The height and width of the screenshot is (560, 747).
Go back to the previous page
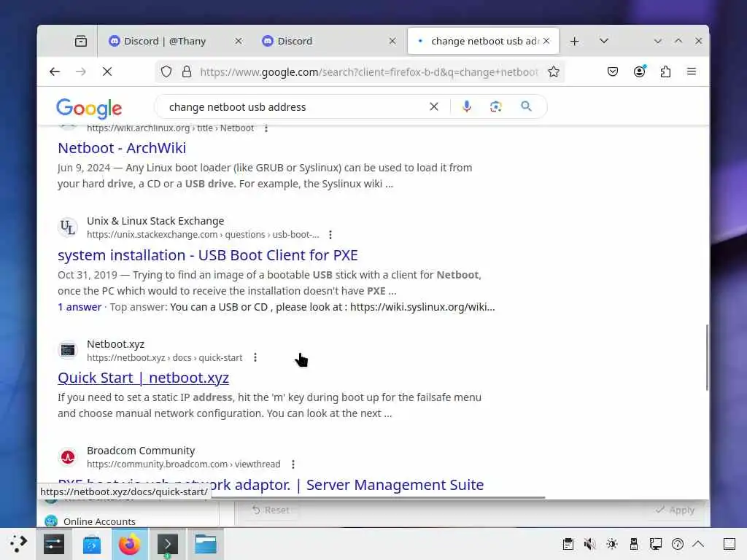coord(55,71)
